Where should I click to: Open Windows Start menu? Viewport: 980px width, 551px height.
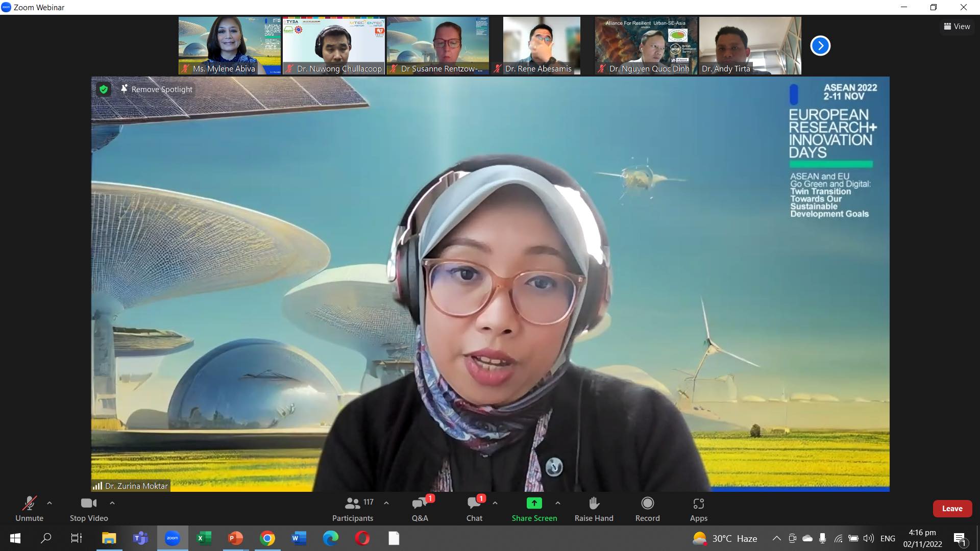[15, 538]
